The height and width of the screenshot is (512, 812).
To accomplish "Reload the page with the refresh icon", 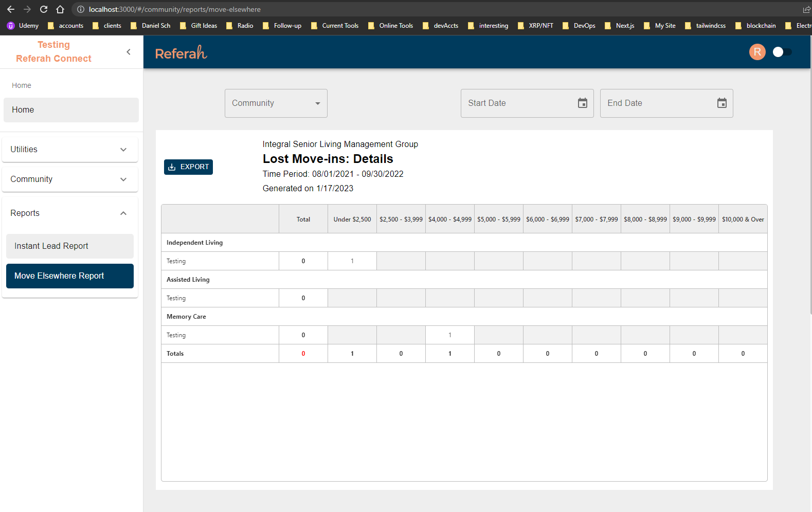I will tap(44, 9).
